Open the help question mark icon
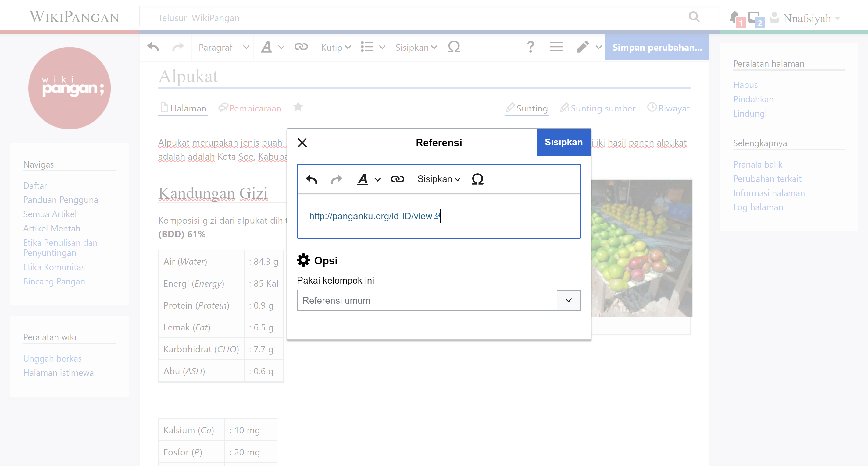 tap(530, 47)
